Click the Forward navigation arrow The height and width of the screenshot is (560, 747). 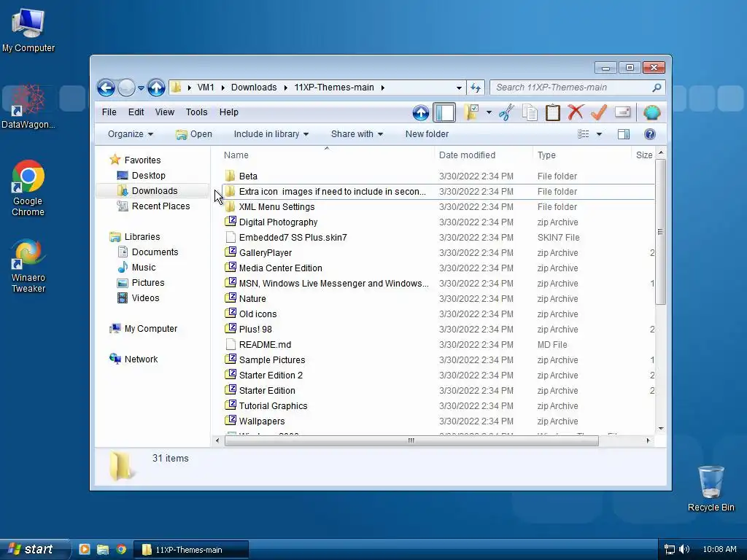(126, 87)
